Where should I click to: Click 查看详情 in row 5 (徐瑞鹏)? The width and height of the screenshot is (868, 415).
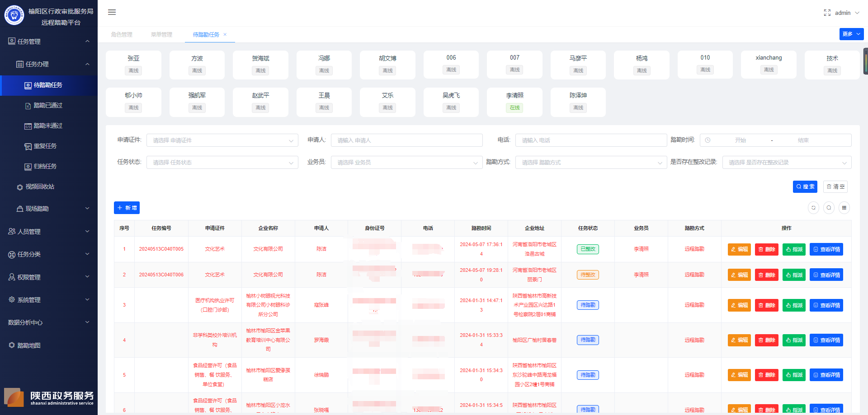pyautogui.click(x=826, y=375)
